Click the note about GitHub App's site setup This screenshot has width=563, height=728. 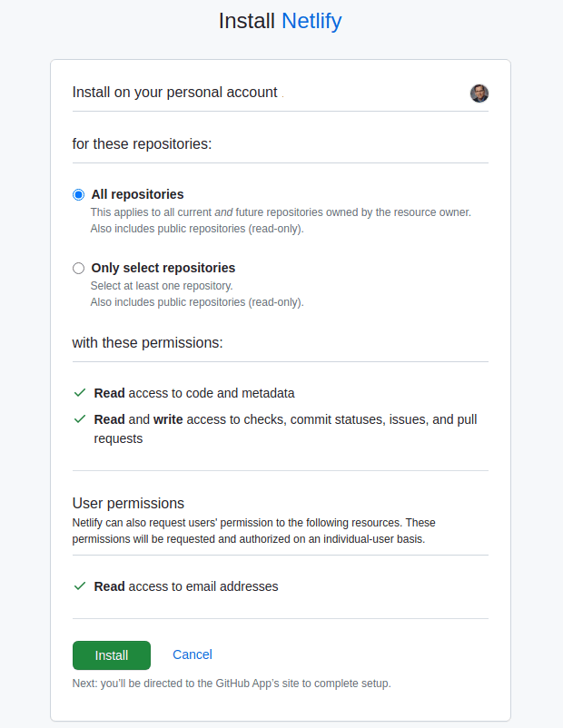point(232,683)
